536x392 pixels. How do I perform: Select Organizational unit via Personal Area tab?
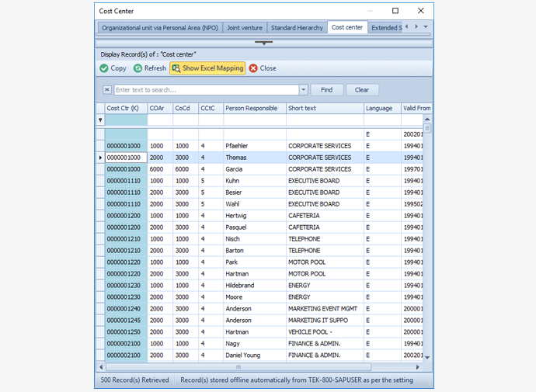[159, 28]
